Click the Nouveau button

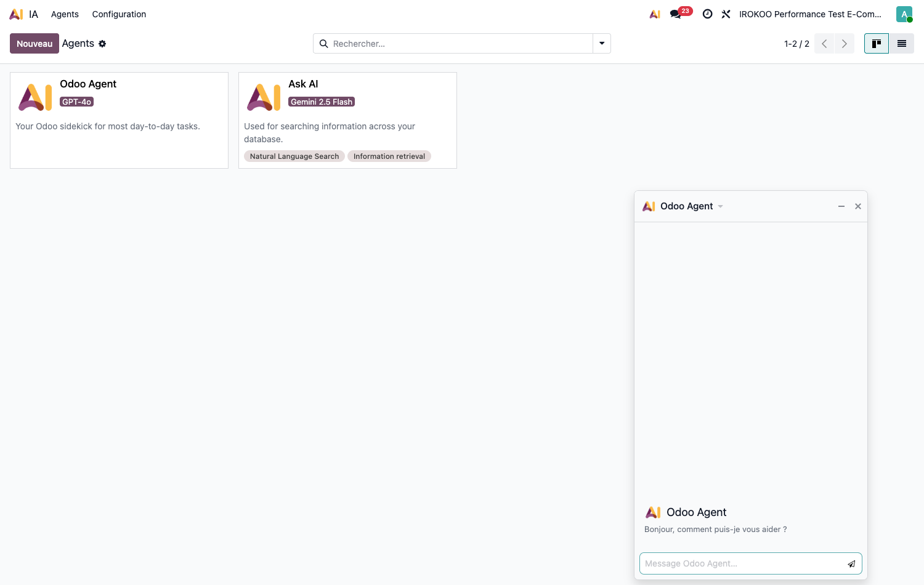click(34, 44)
